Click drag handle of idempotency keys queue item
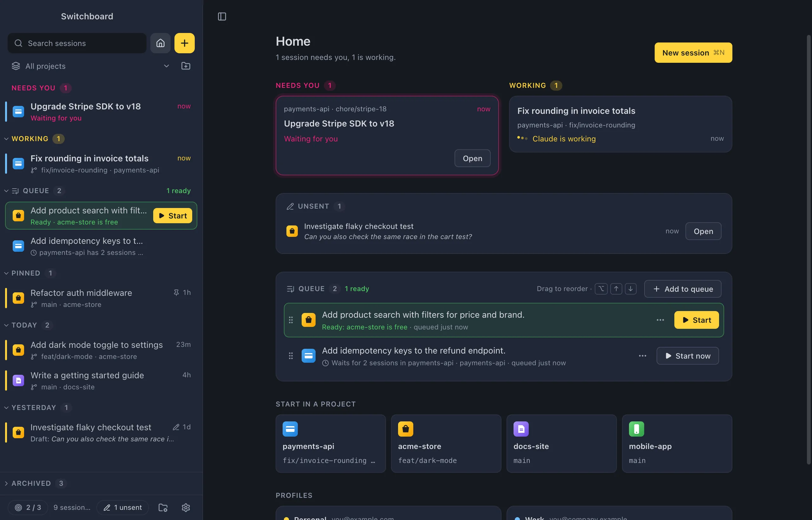The height and width of the screenshot is (520, 812). pos(291,356)
